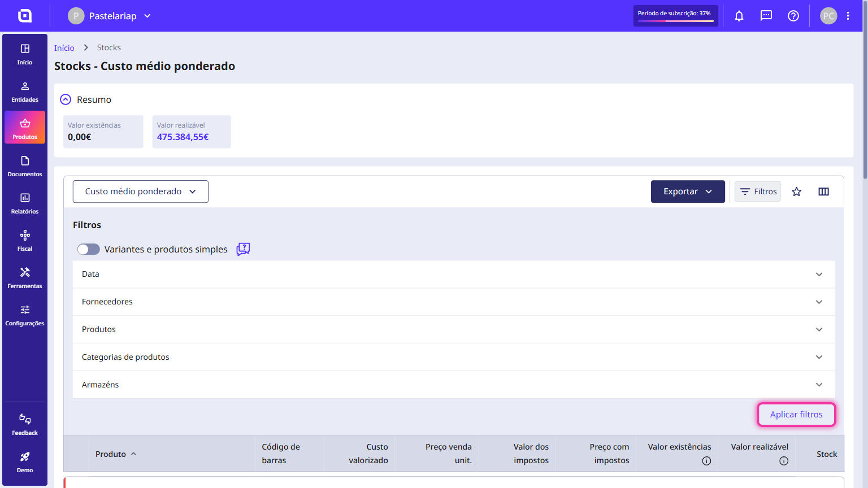
Task: Open the help question mark icon
Action: [x=793, y=16]
